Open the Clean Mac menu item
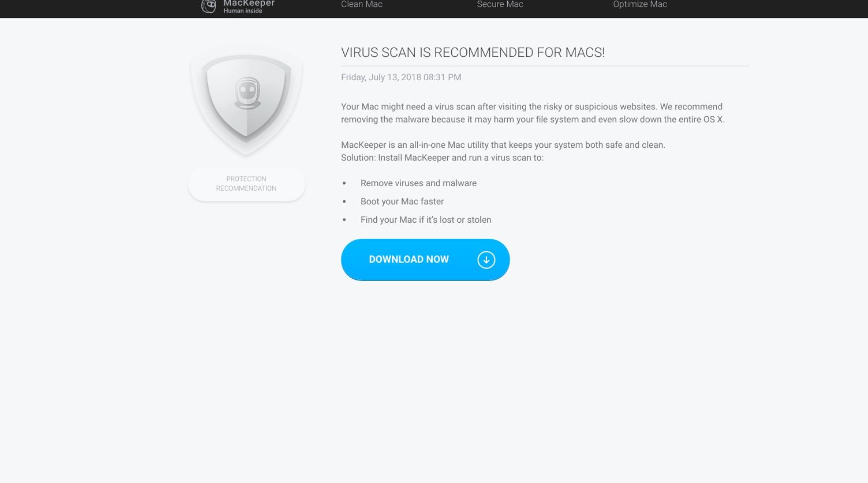The image size is (868, 483). [x=362, y=4]
